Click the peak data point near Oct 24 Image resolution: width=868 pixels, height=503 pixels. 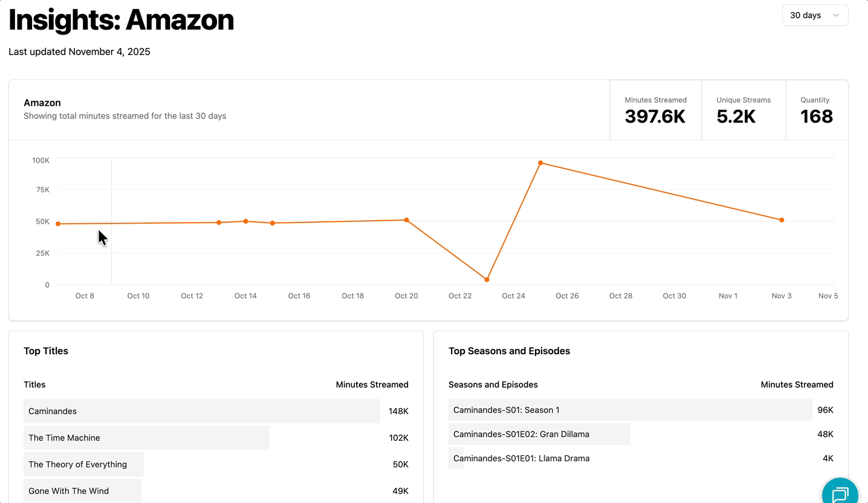[x=540, y=162]
